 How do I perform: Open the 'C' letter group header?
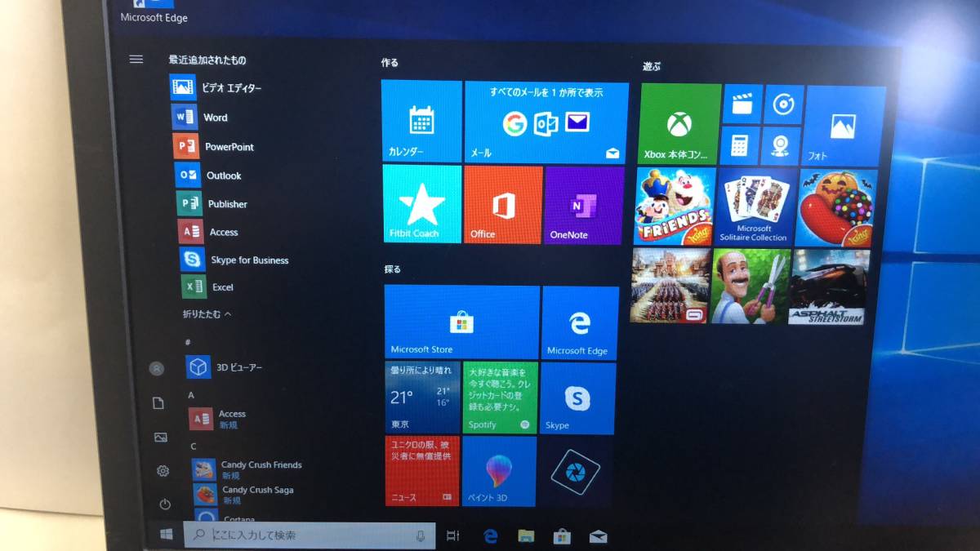click(x=194, y=447)
